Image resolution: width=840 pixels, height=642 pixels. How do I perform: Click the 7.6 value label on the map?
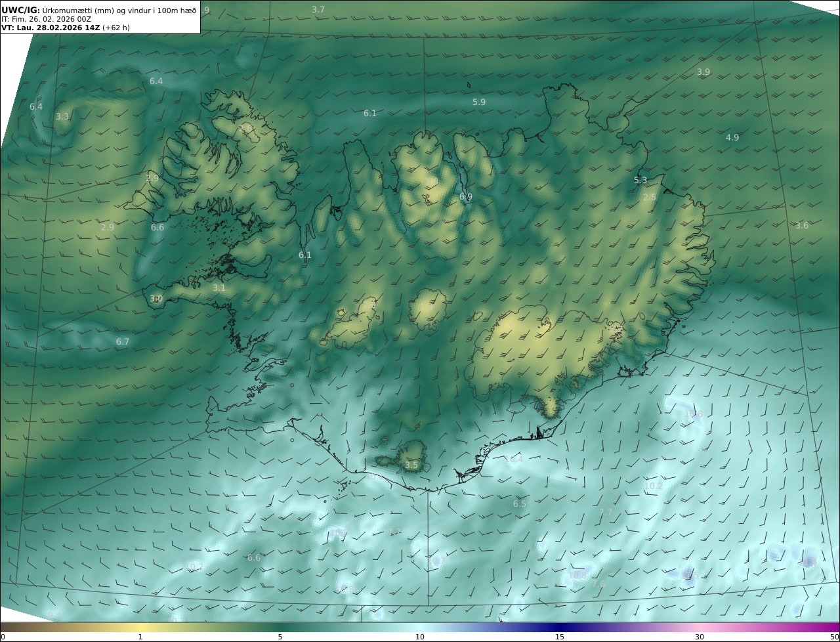(598, 584)
